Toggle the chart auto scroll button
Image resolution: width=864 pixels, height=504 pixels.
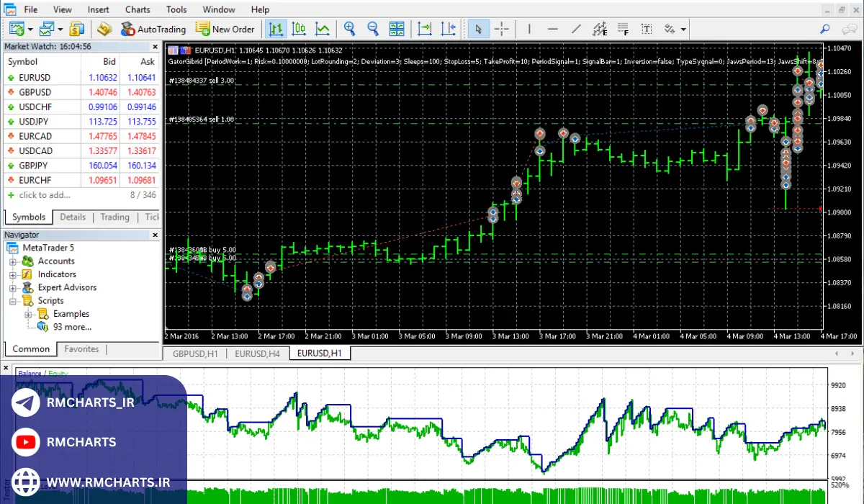click(425, 29)
